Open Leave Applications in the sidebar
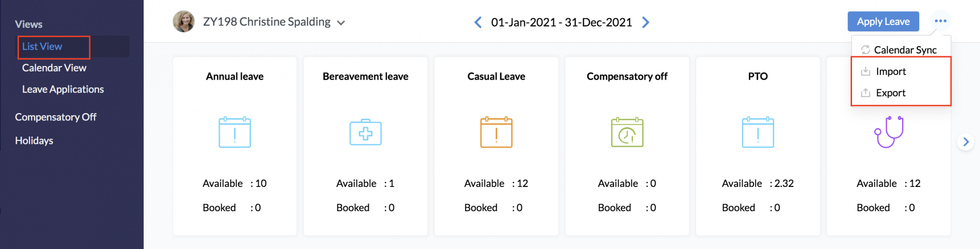The height and width of the screenshot is (249, 980). click(63, 90)
